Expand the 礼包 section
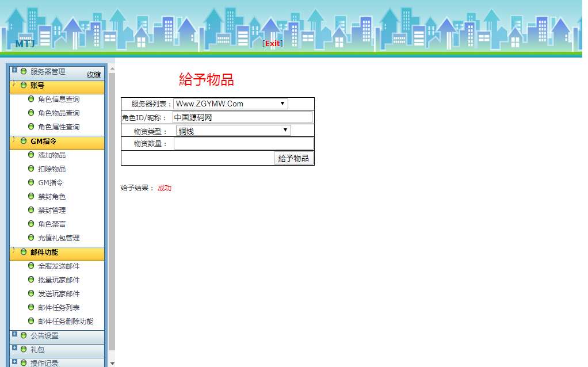 [x=15, y=349]
